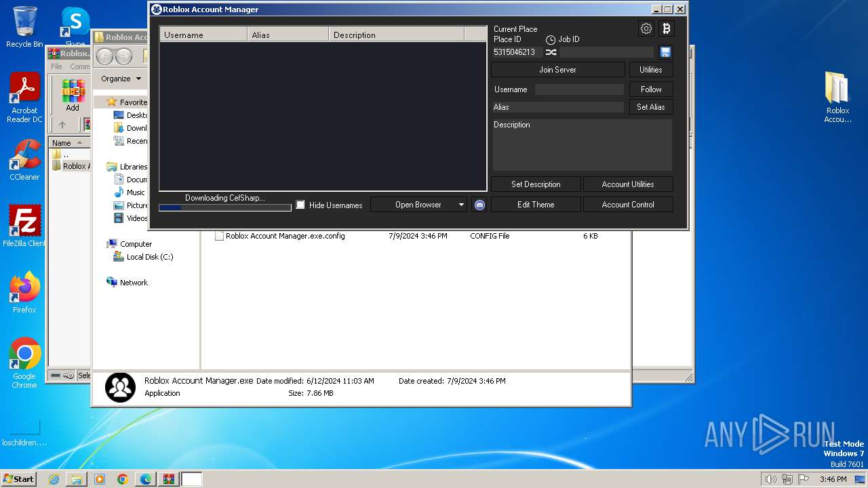Open the Recycle Bin desktop icon
Viewport: 868px width, 488px height.
(24, 27)
